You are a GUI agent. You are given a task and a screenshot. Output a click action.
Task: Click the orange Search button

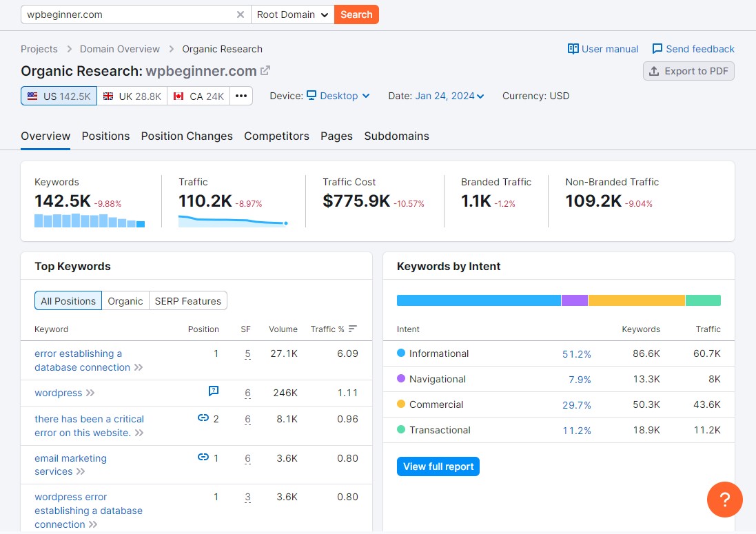click(356, 14)
